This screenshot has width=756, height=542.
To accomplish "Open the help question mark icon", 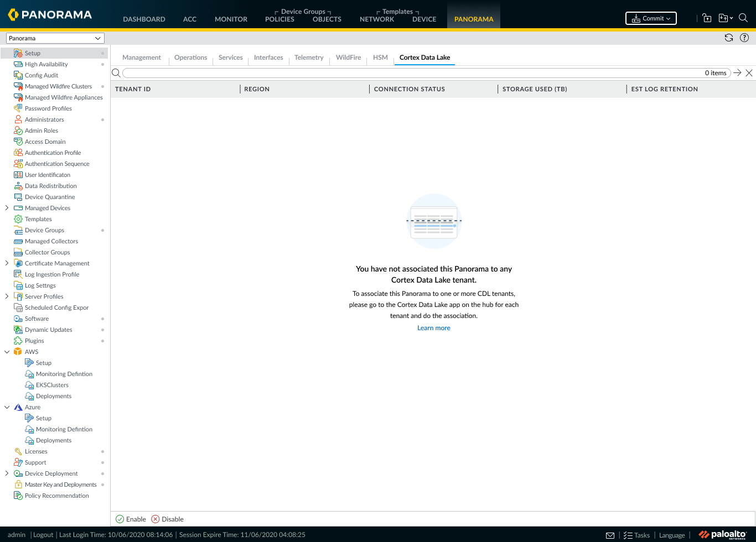I will [x=744, y=38].
